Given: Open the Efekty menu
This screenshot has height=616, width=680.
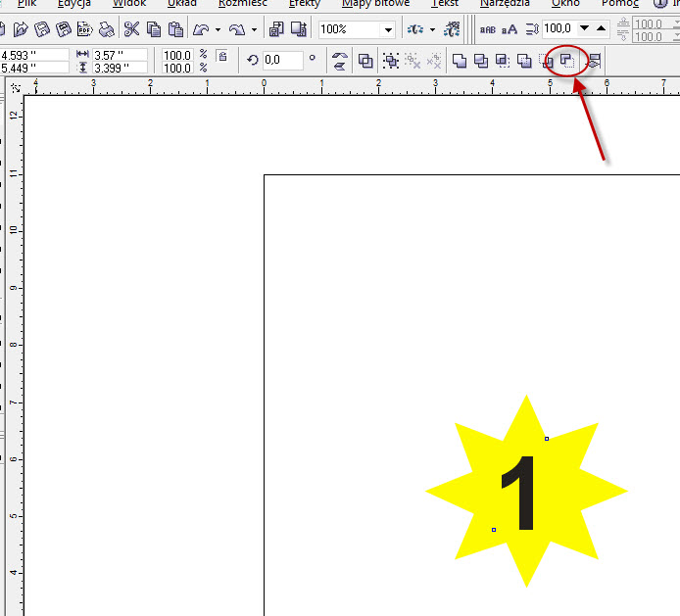Looking at the screenshot, I should pyautogui.click(x=304, y=4).
